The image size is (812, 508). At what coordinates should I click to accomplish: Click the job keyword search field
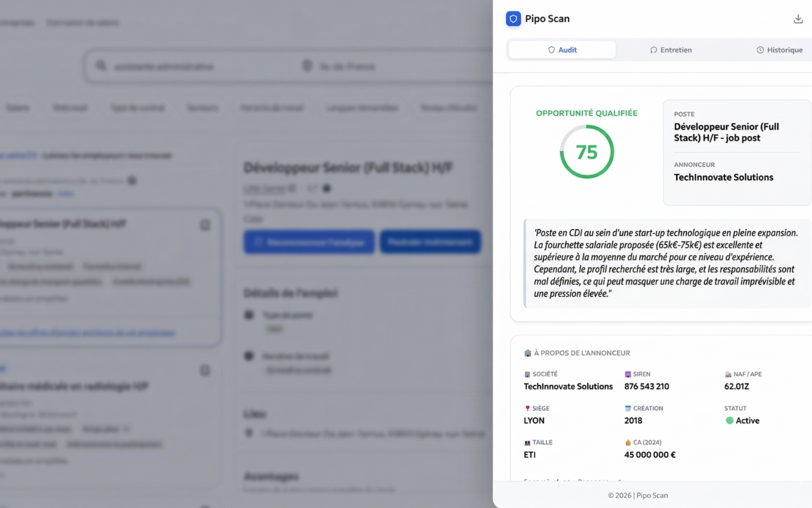pyautogui.click(x=190, y=66)
